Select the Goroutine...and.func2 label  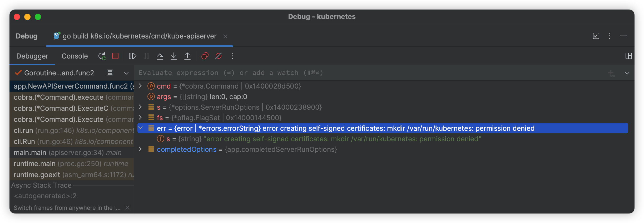coord(59,73)
